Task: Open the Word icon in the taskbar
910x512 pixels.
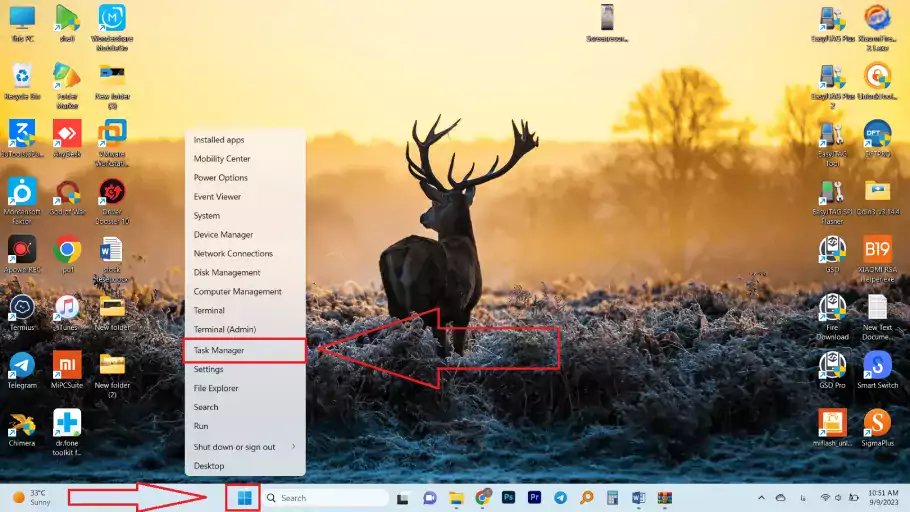Action: (x=638, y=497)
